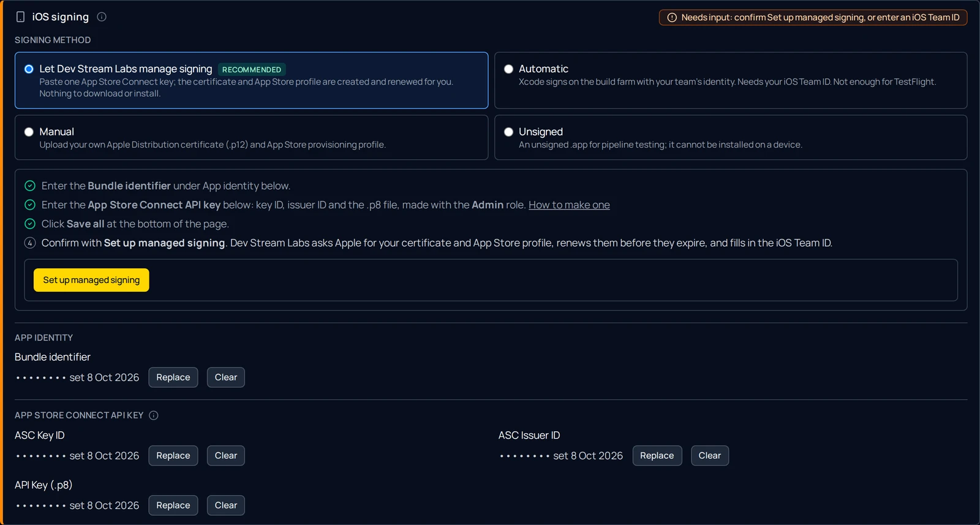
Task: Choose the Unsigned signing option
Action: click(x=731, y=137)
